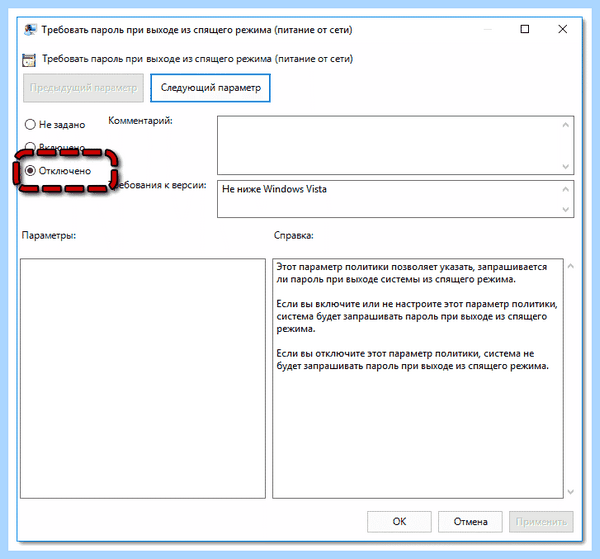Click the 'Справка' help text area

tap(418, 378)
